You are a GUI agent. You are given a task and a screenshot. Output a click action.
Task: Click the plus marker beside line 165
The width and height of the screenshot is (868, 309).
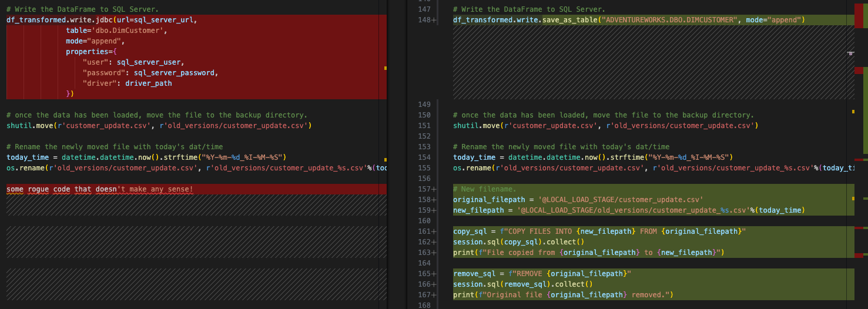tap(434, 274)
